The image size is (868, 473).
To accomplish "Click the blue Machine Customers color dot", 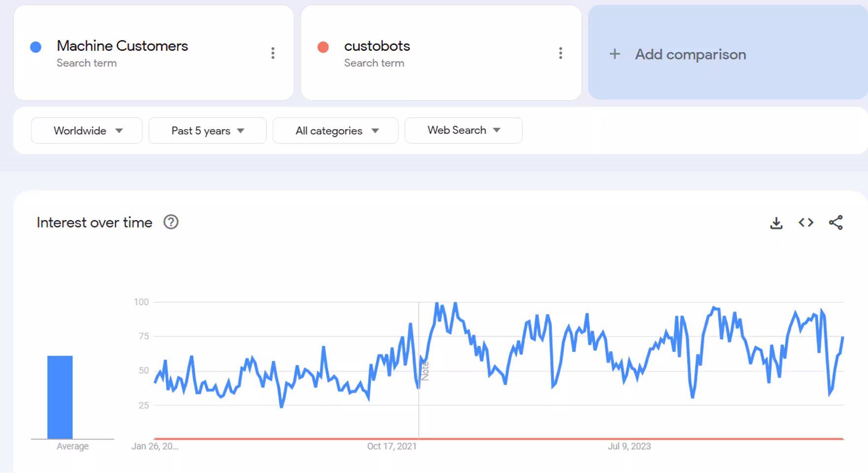I will 36,47.
